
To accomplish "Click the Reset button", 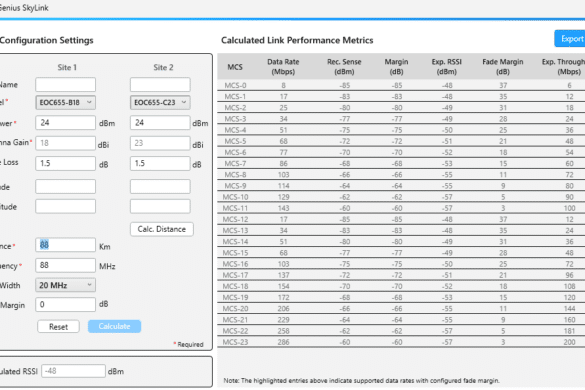I will (x=59, y=327).
